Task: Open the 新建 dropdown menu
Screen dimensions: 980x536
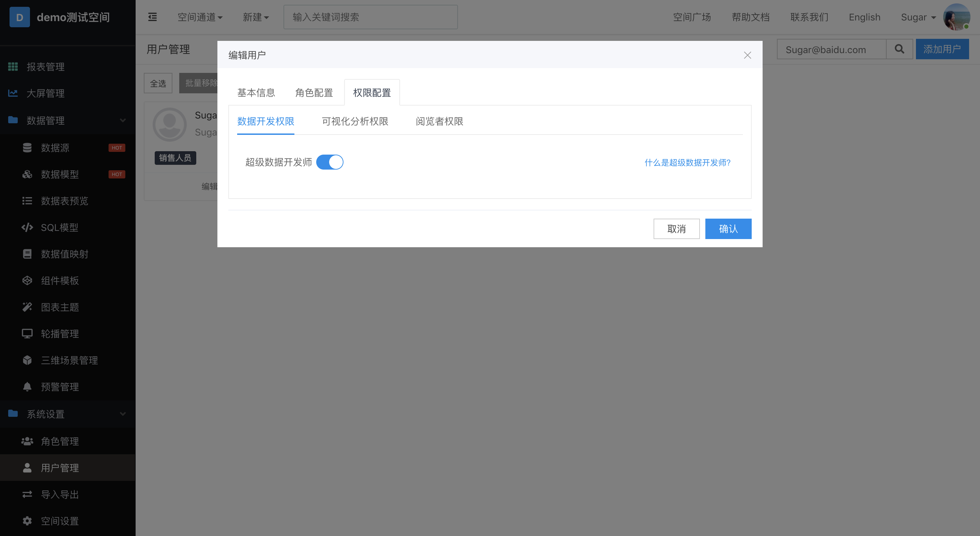Action: [256, 17]
